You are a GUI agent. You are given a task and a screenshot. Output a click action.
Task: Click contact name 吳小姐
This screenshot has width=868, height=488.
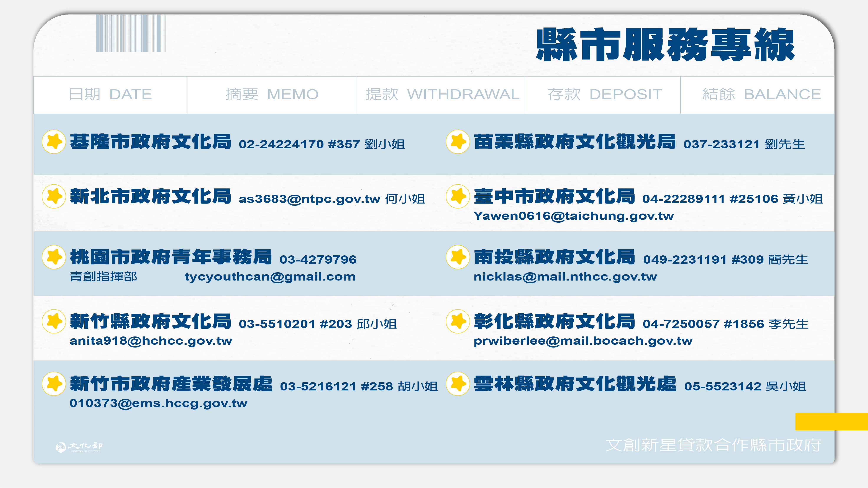(786, 386)
